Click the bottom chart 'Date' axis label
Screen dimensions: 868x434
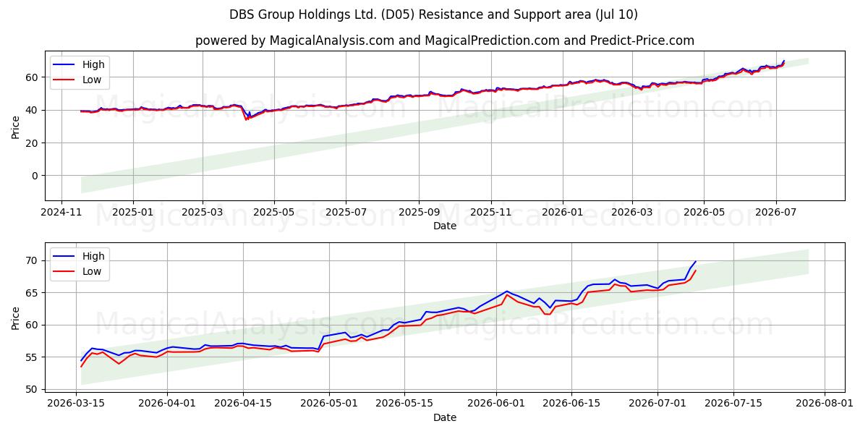[445, 417]
